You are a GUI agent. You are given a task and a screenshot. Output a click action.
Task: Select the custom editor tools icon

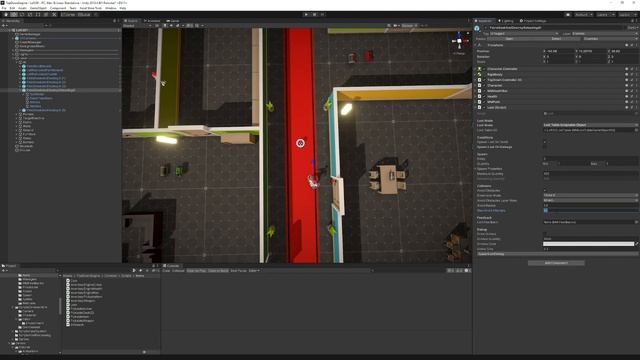click(54, 15)
